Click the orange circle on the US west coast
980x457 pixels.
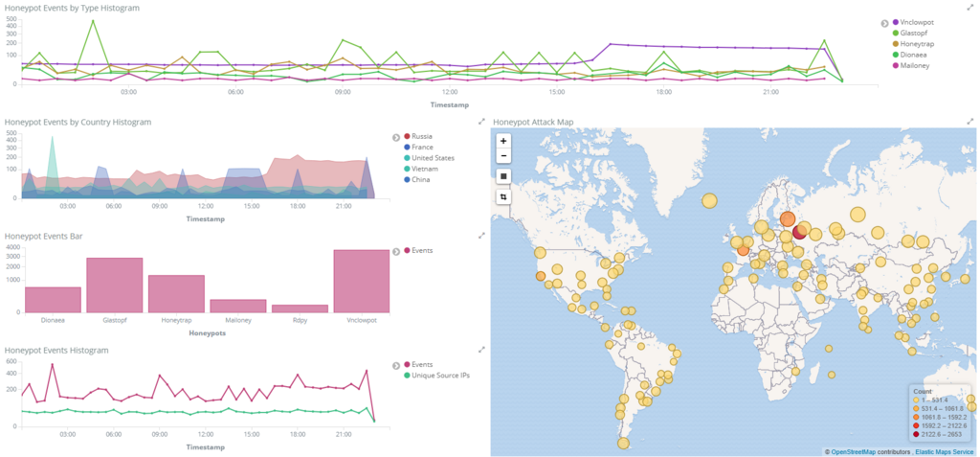(541, 277)
